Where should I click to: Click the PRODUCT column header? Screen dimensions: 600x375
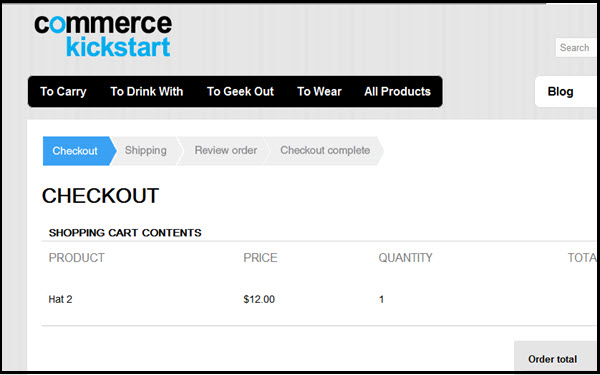tap(77, 258)
